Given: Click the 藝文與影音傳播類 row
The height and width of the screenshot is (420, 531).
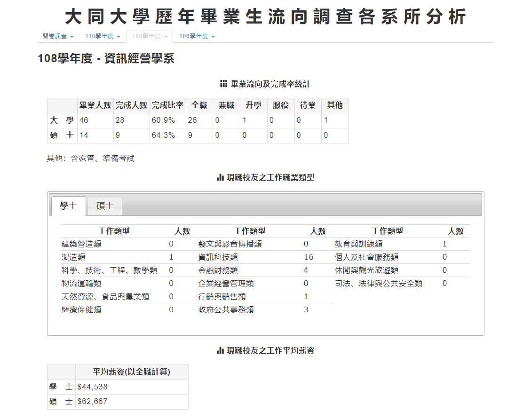Looking at the screenshot, I should (265, 244).
